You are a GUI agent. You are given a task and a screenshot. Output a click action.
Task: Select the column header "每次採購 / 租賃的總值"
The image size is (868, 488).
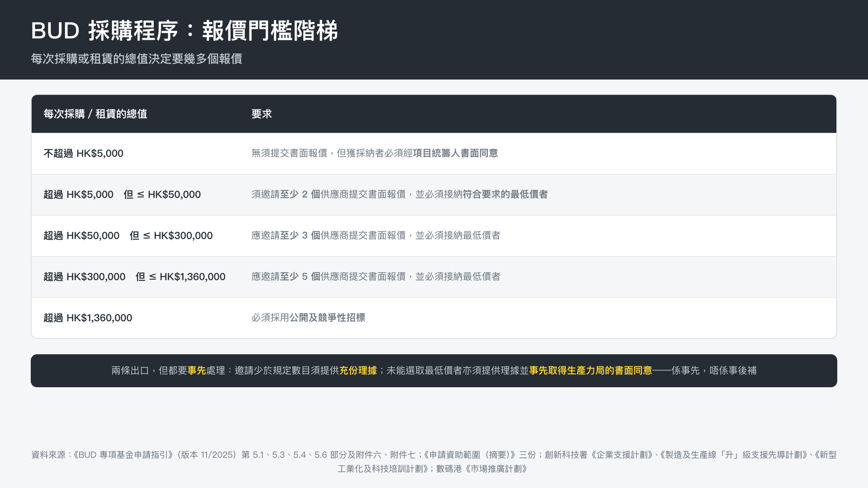coord(95,114)
